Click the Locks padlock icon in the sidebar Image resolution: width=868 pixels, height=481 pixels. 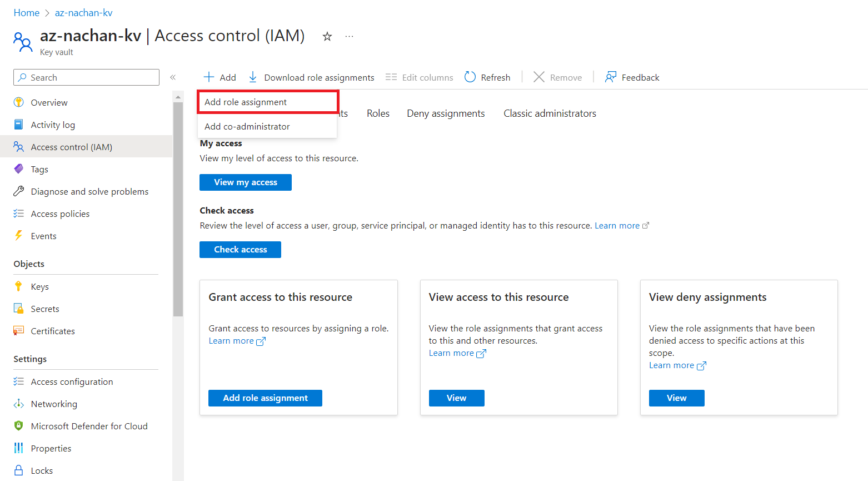click(x=19, y=470)
